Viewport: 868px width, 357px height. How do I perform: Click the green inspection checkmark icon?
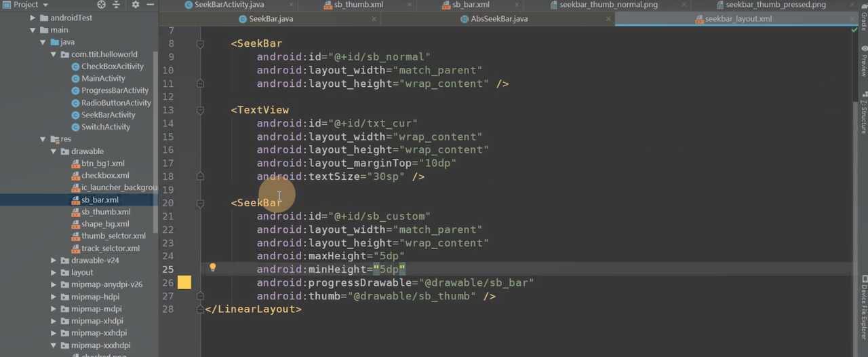click(854, 31)
